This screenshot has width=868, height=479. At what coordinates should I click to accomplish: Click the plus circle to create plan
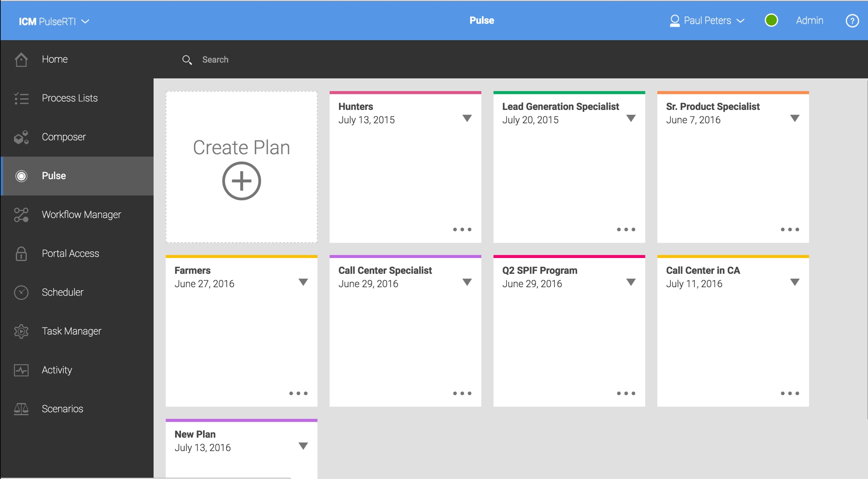click(x=241, y=181)
